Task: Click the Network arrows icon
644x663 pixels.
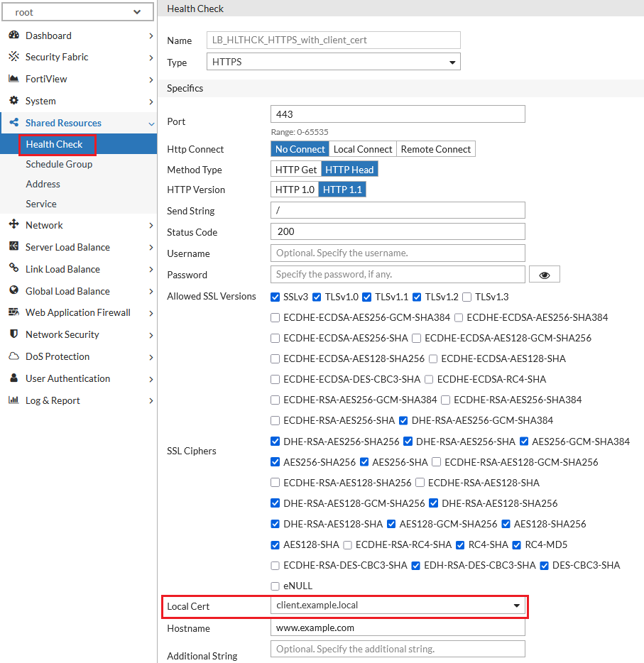Action: [x=14, y=224]
